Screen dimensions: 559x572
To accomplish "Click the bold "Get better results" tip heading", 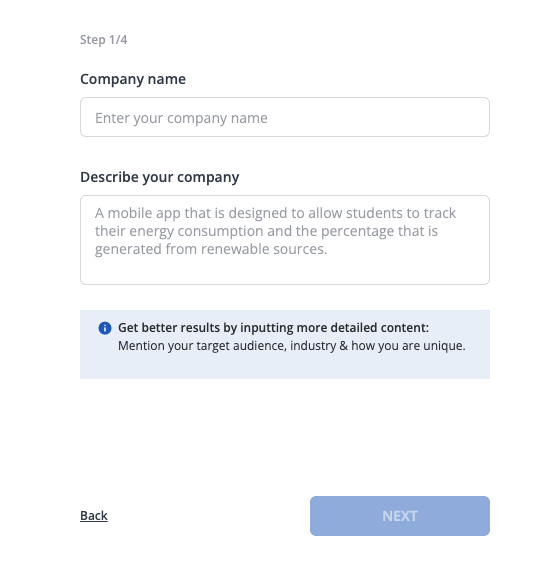I will coord(273,328).
